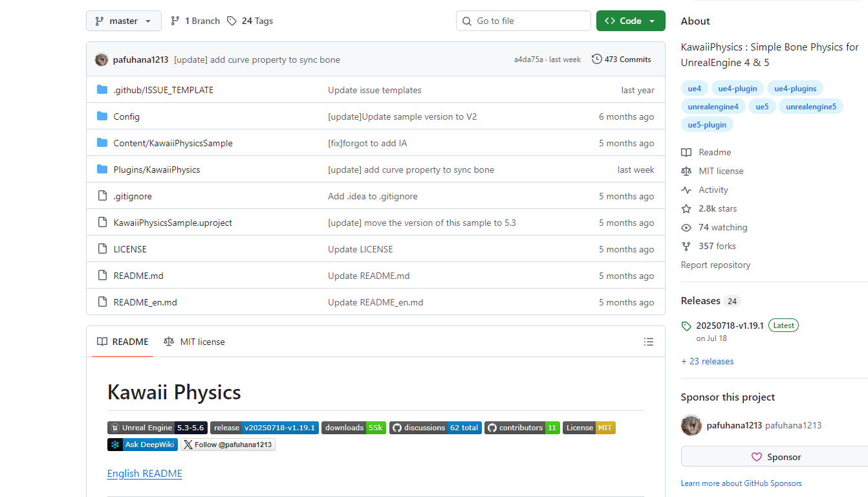This screenshot has height=497, width=868.
Task: Click the License MIT badge
Action: coord(589,428)
